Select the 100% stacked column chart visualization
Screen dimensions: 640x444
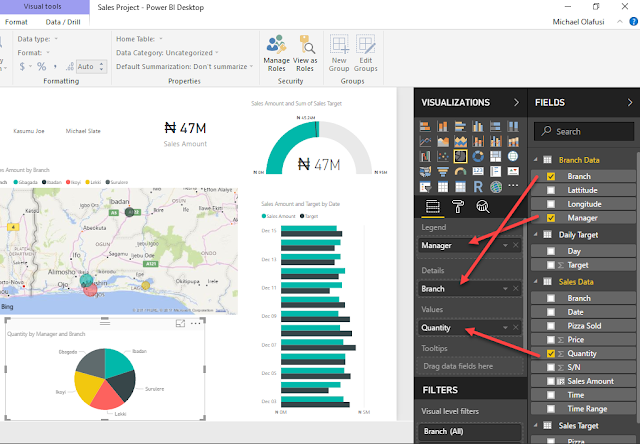coord(513,127)
